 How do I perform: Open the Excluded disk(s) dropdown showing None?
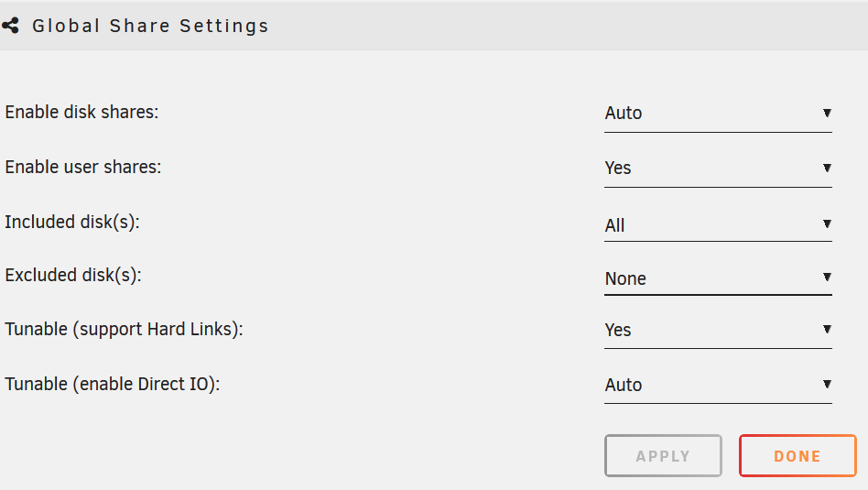[718, 278]
